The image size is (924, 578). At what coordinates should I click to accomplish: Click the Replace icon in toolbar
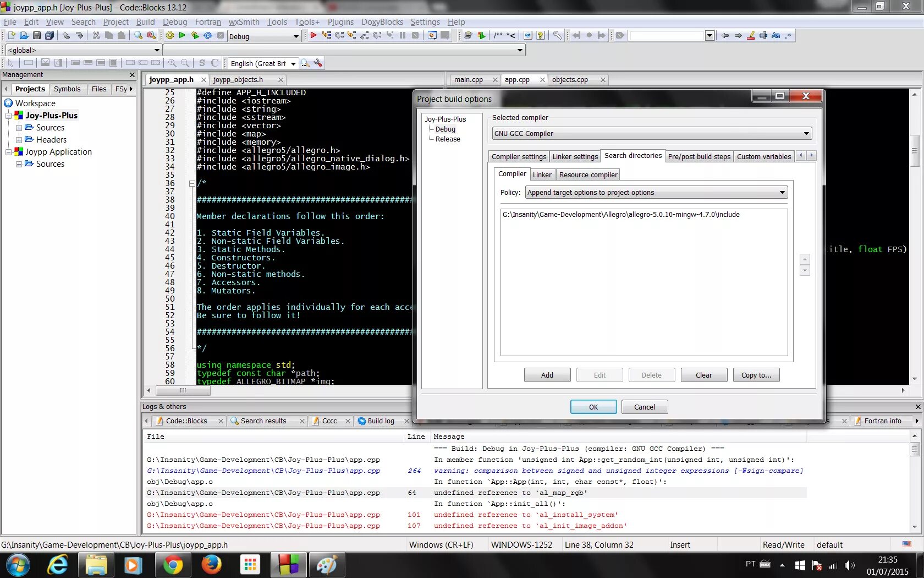click(x=151, y=36)
